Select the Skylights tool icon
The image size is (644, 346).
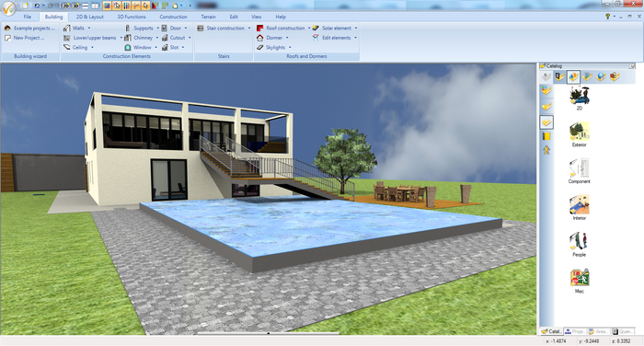point(260,47)
